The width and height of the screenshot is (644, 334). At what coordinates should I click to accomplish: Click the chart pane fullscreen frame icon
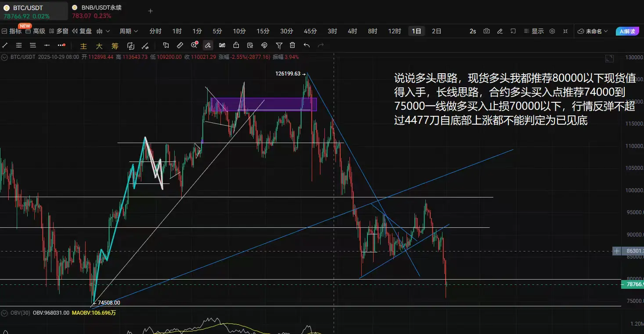[609, 58]
